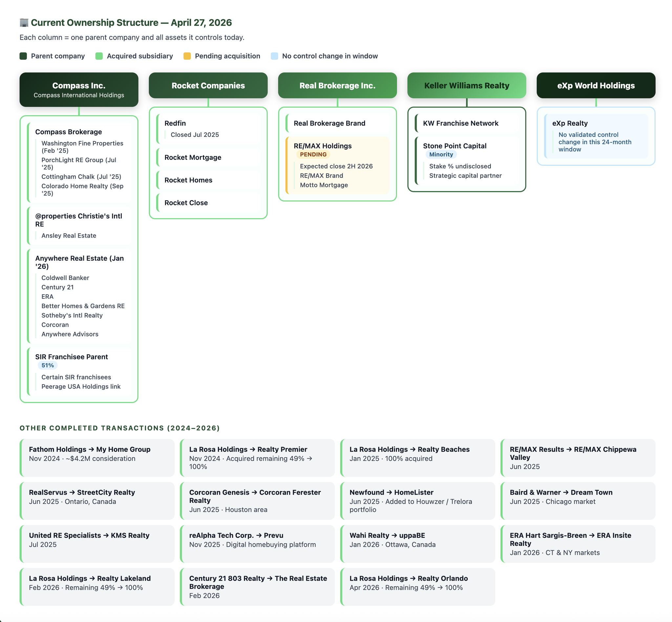Select the eXp Realty card
Screen dimensions: 672x622
[596, 136]
